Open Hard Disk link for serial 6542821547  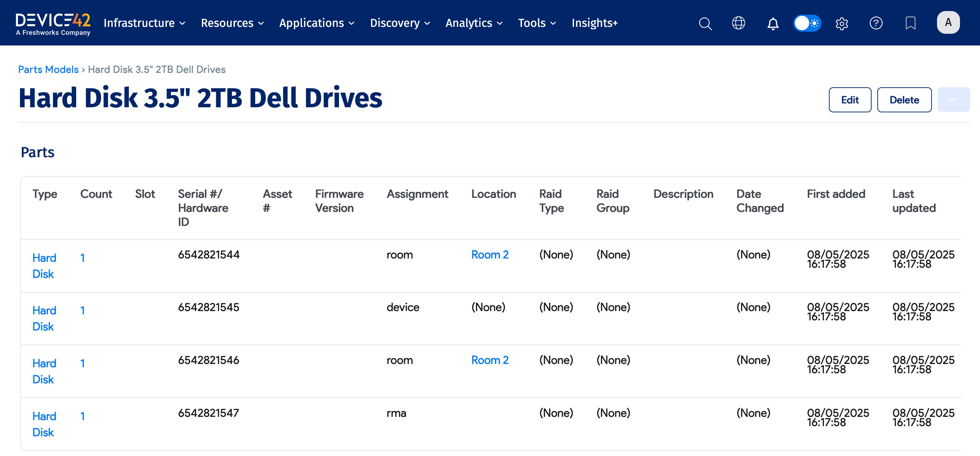tap(44, 424)
